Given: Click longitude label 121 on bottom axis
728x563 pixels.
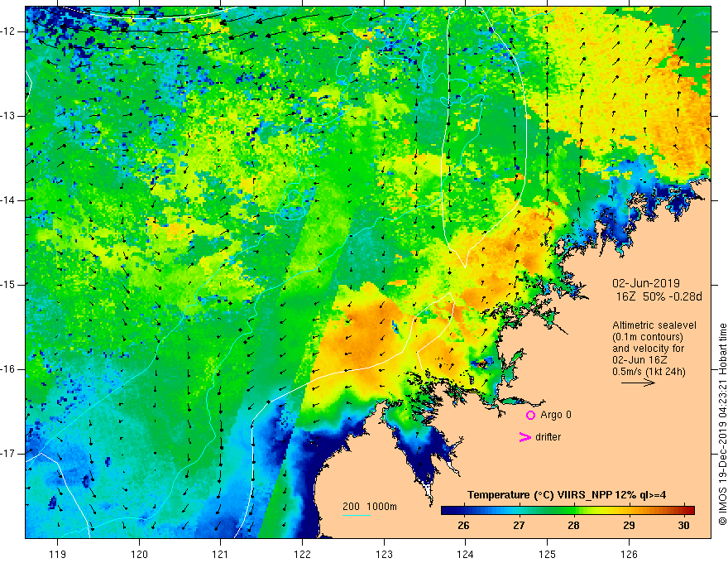Looking at the screenshot, I should 221,554.
